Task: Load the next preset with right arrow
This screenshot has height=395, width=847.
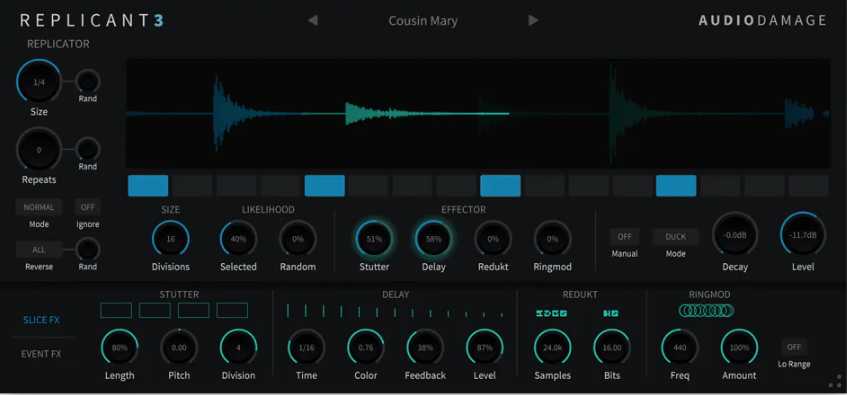Action: click(x=533, y=21)
